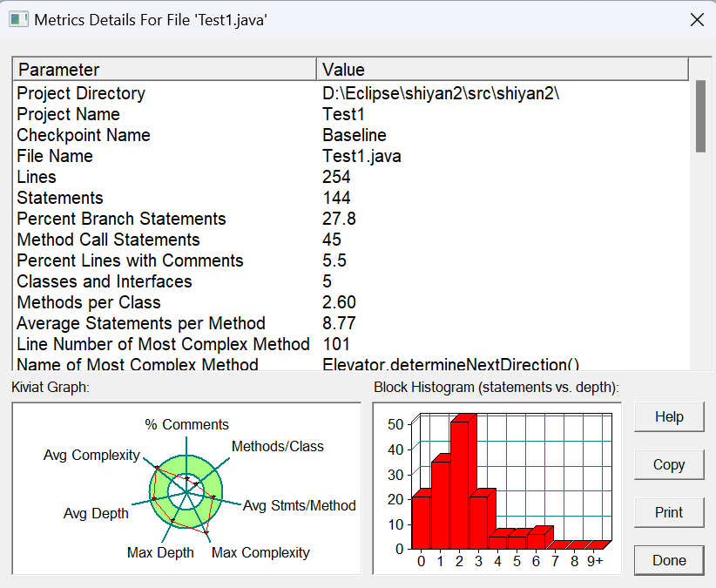Click the Max Complexity label in Kiviat graph
Viewport: 716px width, 588px height.
pyautogui.click(x=260, y=553)
